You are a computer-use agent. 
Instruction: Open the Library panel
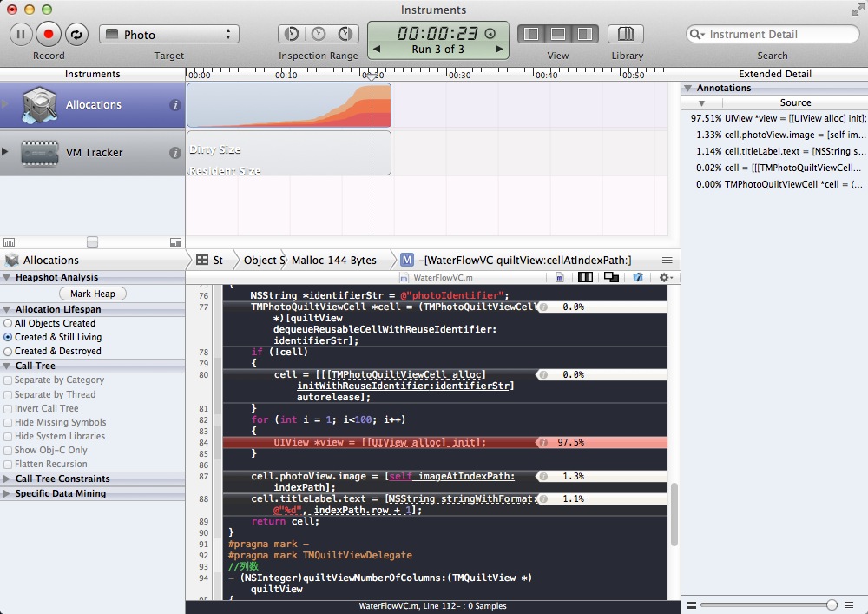pyautogui.click(x=626, y=35)
